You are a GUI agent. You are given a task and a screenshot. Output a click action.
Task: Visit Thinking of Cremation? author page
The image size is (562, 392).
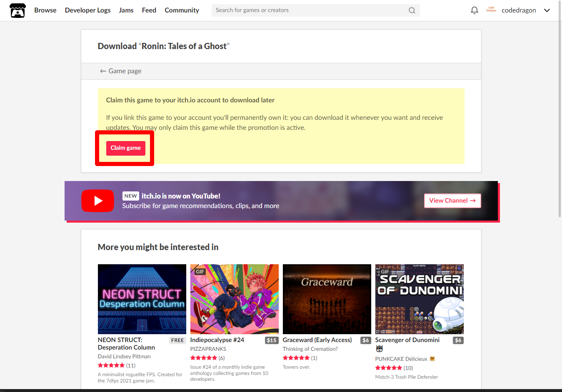click(310, 349)
